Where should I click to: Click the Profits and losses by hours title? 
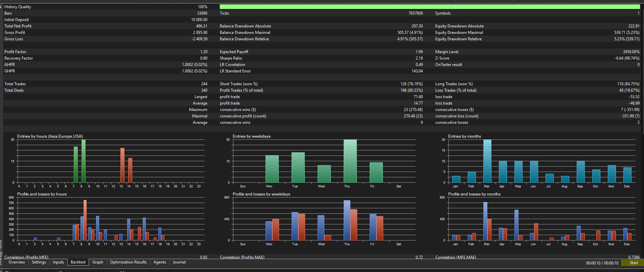point(42,194)
